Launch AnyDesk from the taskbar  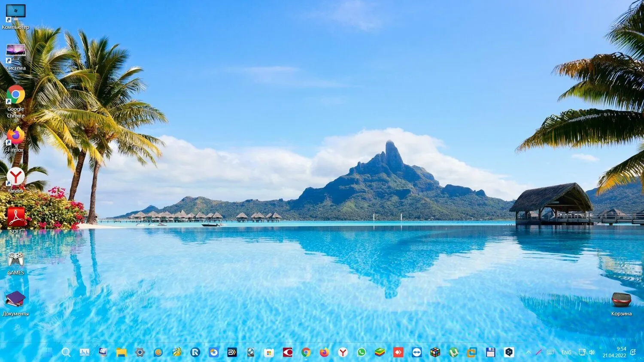(x=398, y=352)
